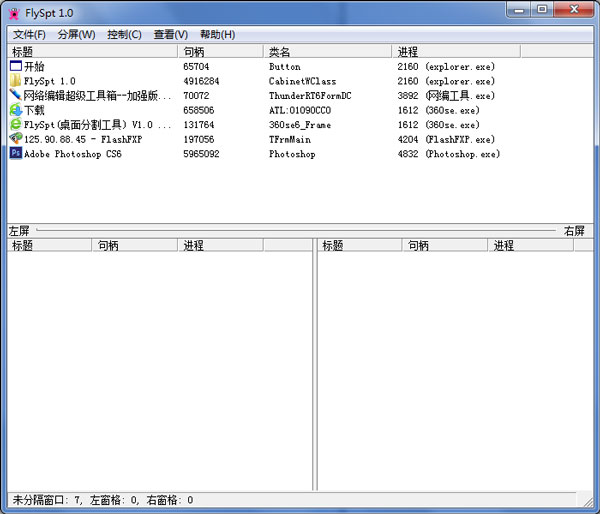
Task: Open the 控制(C) menu
Action: tap(124, 34)
